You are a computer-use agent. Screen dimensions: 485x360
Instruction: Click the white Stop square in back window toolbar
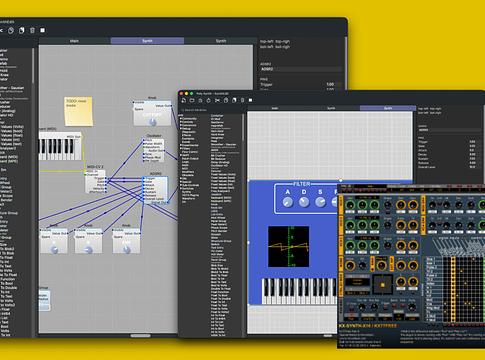coord(43,30)
